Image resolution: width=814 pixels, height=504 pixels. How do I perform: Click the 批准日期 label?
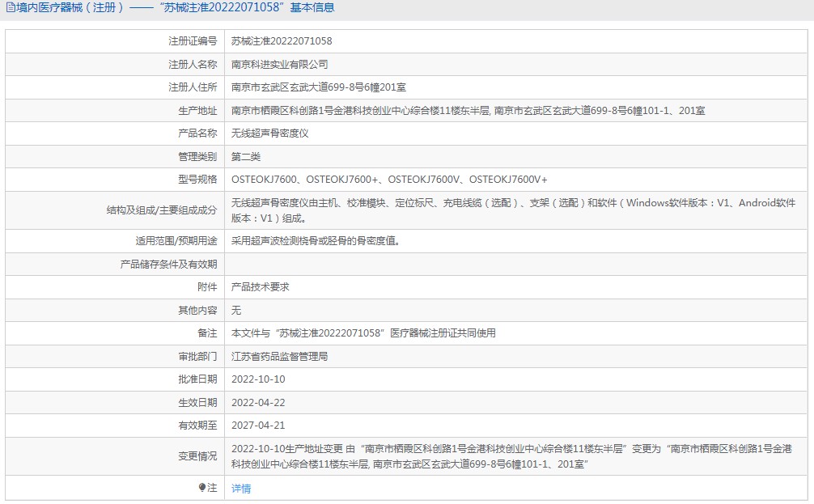pyautogui.click(x=197, y=379)
